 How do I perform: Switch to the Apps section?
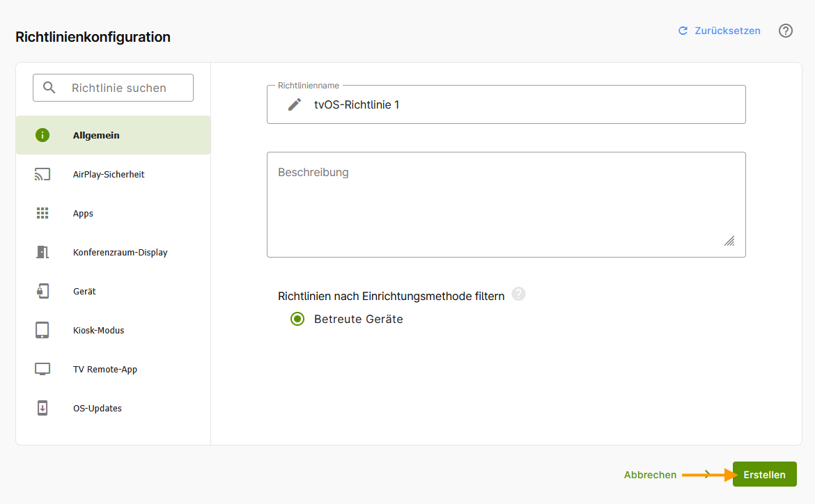coord(114,213)
